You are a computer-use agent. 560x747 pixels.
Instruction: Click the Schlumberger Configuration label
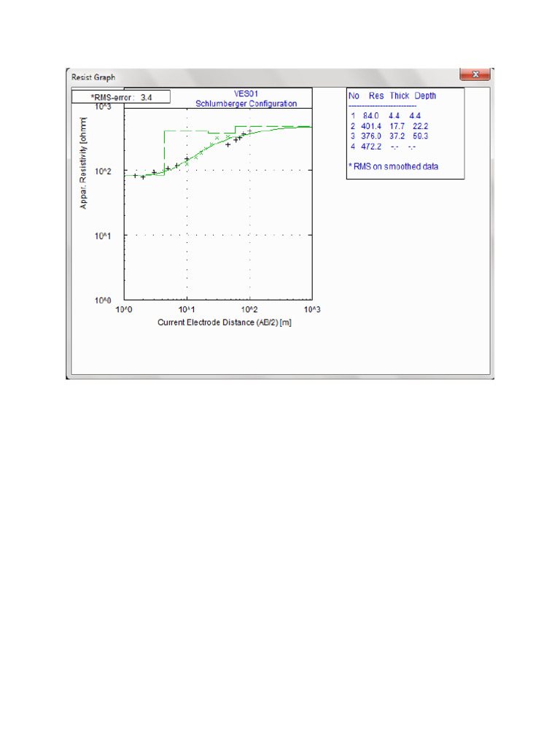(246, 104)
